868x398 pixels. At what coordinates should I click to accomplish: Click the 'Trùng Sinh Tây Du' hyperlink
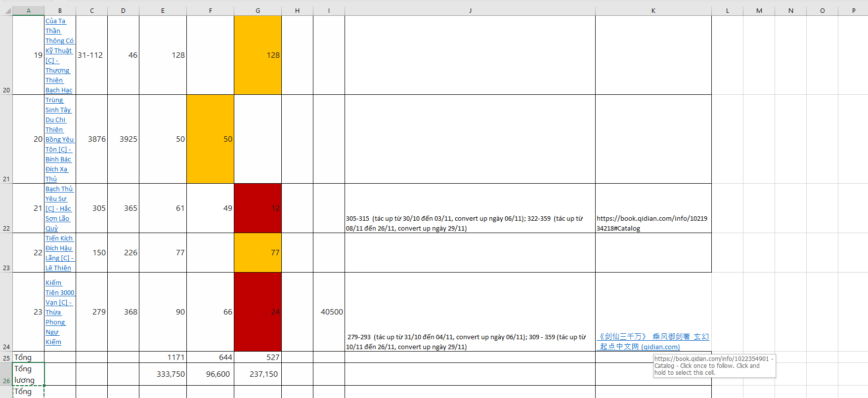coord(58,139)
